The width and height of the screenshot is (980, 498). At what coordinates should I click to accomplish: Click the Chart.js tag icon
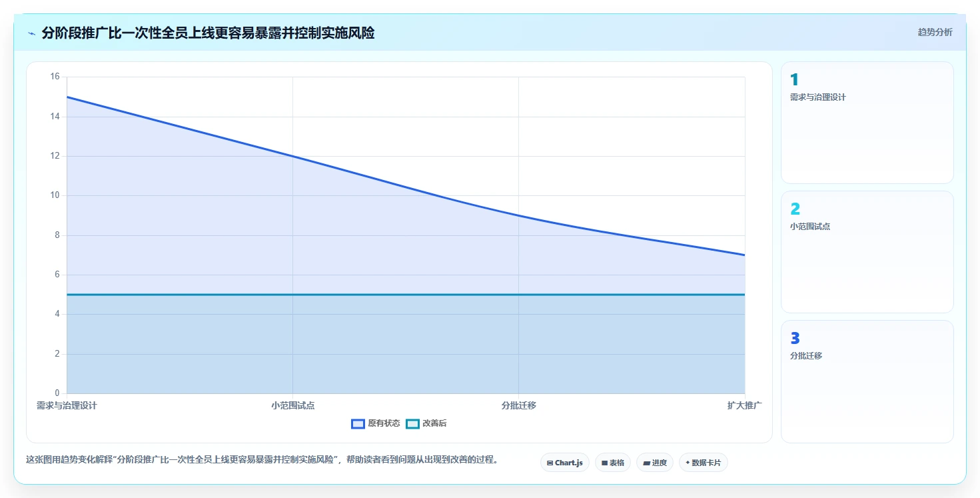[x=550, y=463]
